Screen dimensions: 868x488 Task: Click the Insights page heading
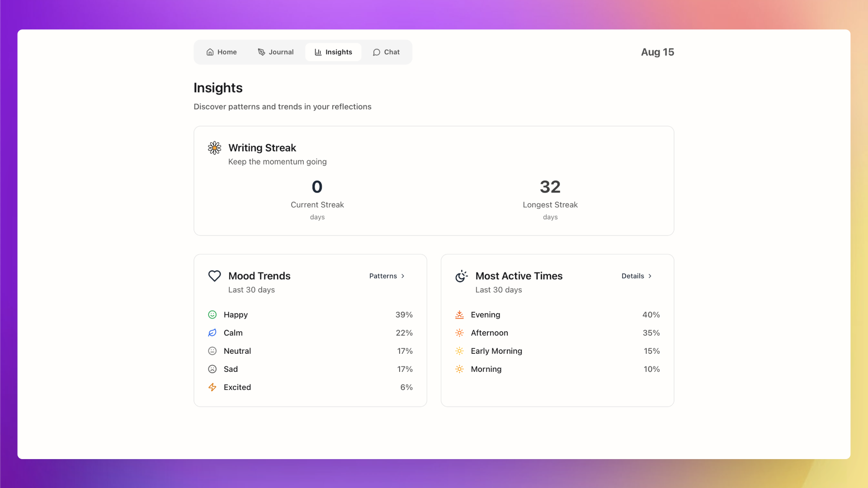pos(218,88)
